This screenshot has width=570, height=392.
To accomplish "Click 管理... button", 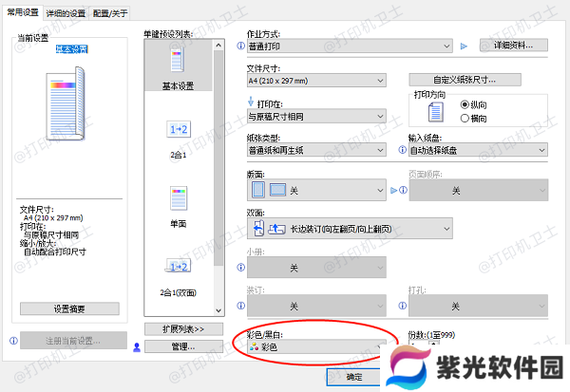I will pos(183,346).
